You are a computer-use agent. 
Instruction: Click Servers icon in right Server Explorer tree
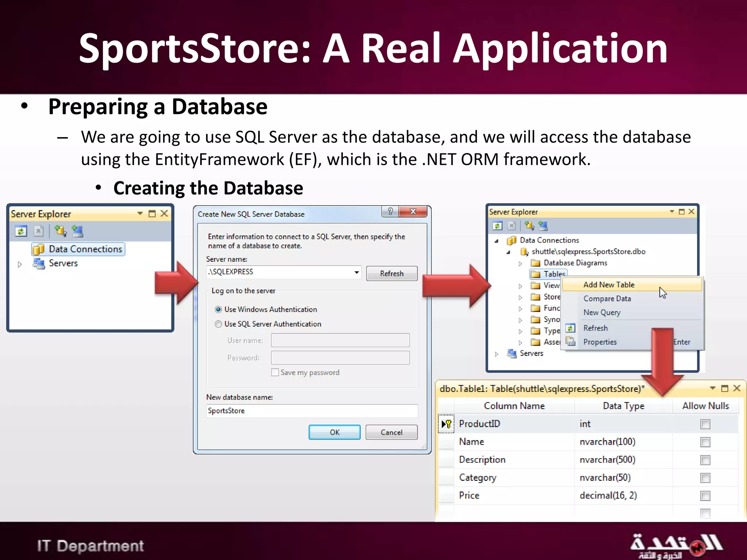[x=512, y=353]
